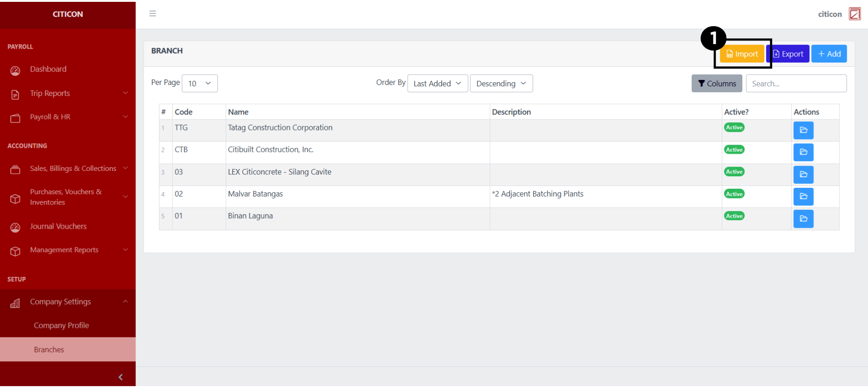Click the hamburger menu icon
868x388 pixels.
point(153,14)
